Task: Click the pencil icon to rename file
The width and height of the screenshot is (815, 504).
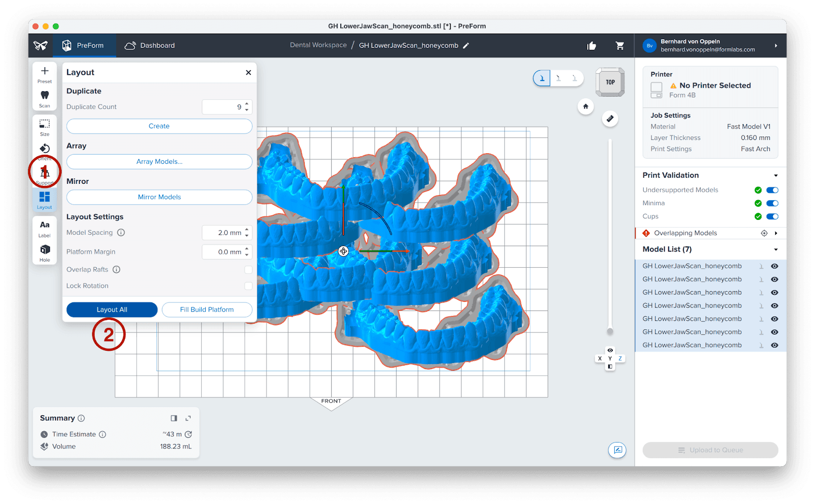Action: tap(466, 45)
